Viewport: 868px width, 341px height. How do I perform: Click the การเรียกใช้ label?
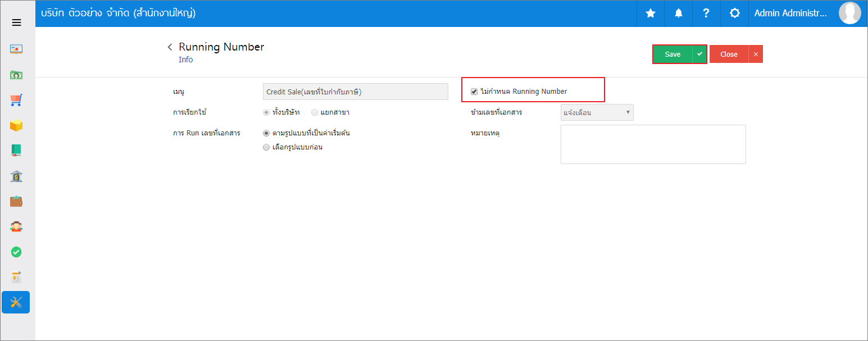[x=189, y=112]
